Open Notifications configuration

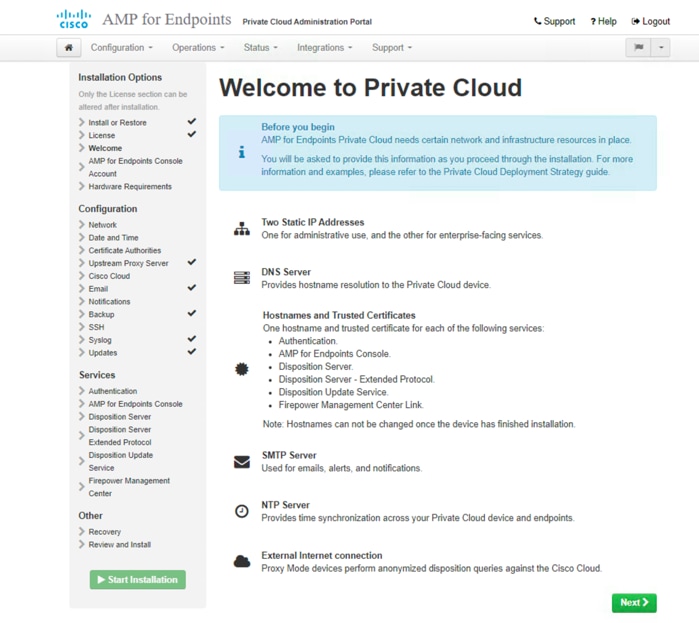[x=109, y=302]
